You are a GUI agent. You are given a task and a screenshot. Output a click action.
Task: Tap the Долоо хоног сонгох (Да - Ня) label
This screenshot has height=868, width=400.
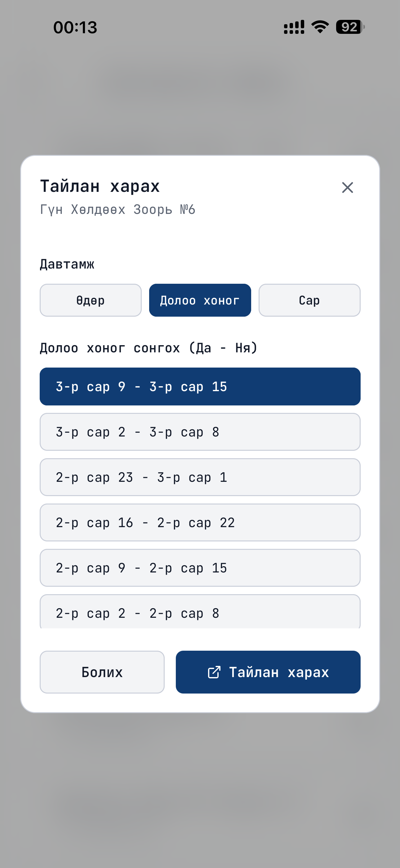pos(149,348)
